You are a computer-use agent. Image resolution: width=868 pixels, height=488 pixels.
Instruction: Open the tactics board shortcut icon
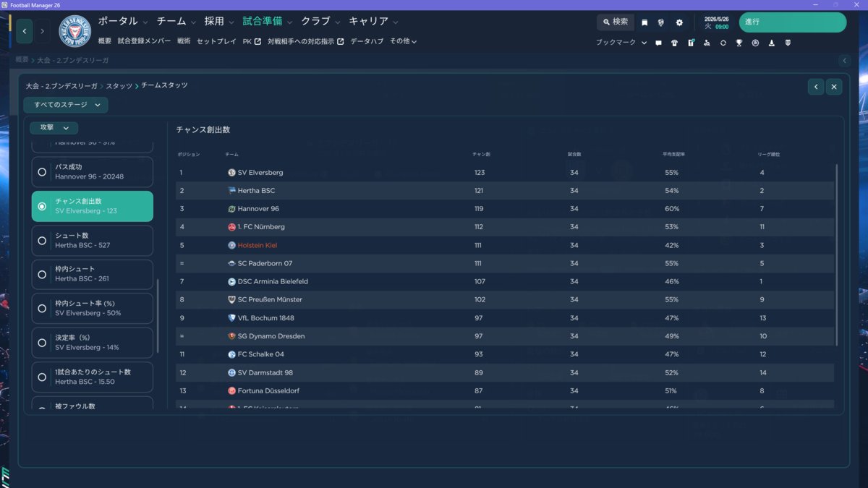(691, 43)
